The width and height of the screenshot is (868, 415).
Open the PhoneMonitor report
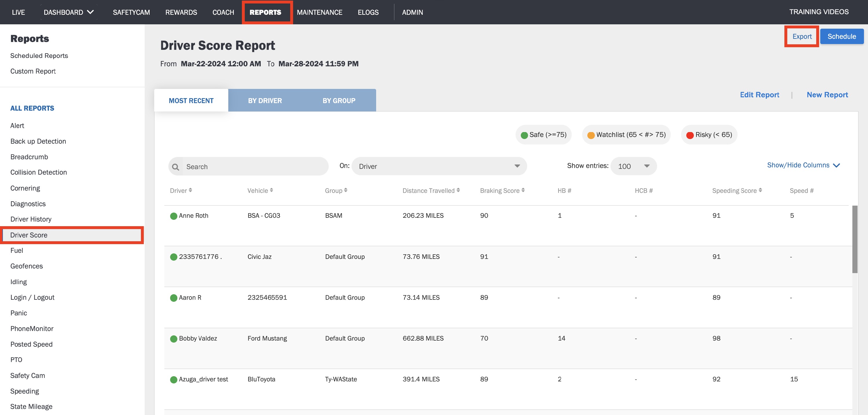32,329
